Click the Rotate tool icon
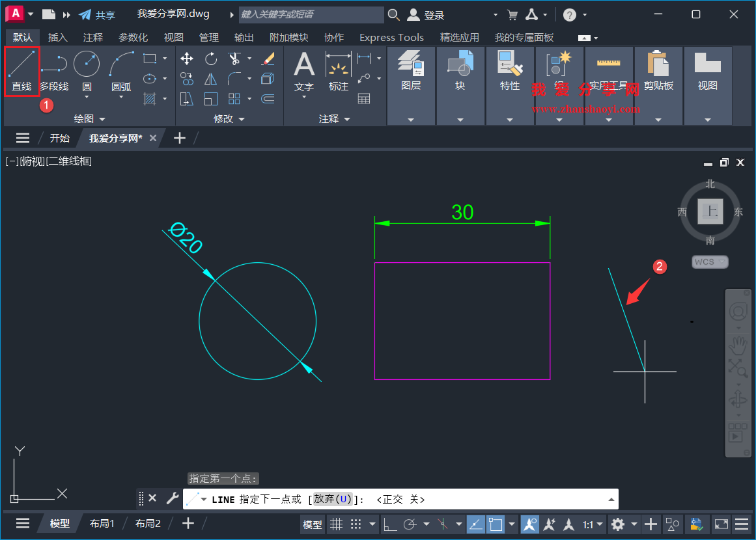The width and height of the screenshot is (756, 540). (210, 59)
